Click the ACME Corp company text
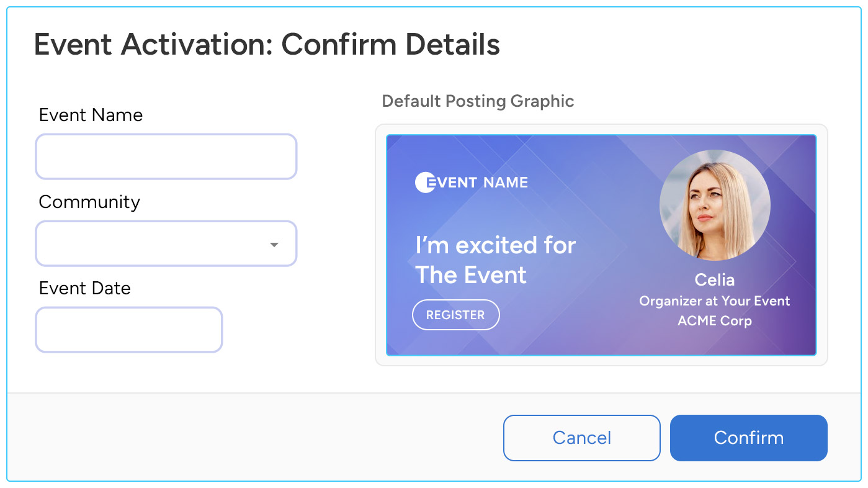The width and height of the screenshot is (868, 488). point(714,321)
